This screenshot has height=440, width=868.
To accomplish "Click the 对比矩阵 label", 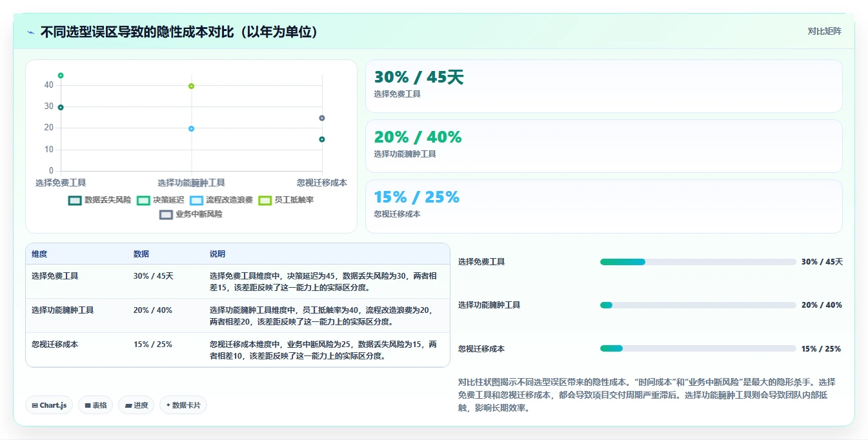I will pyautogui.click(x=824, y=31).
